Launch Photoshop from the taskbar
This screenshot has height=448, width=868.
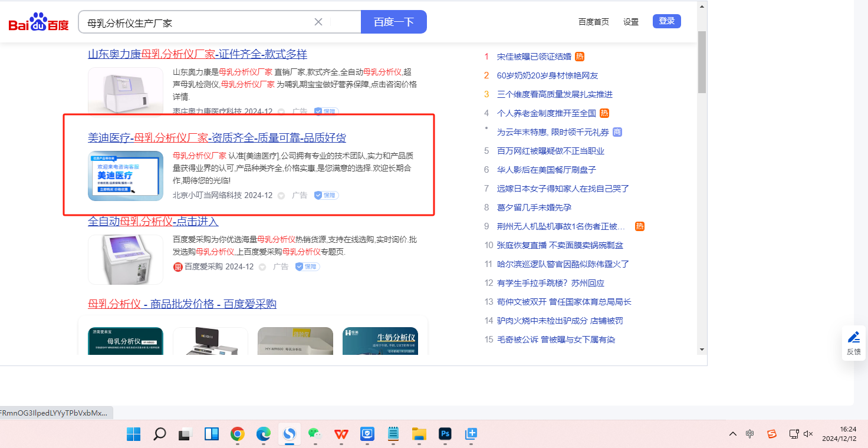[445, 434]
